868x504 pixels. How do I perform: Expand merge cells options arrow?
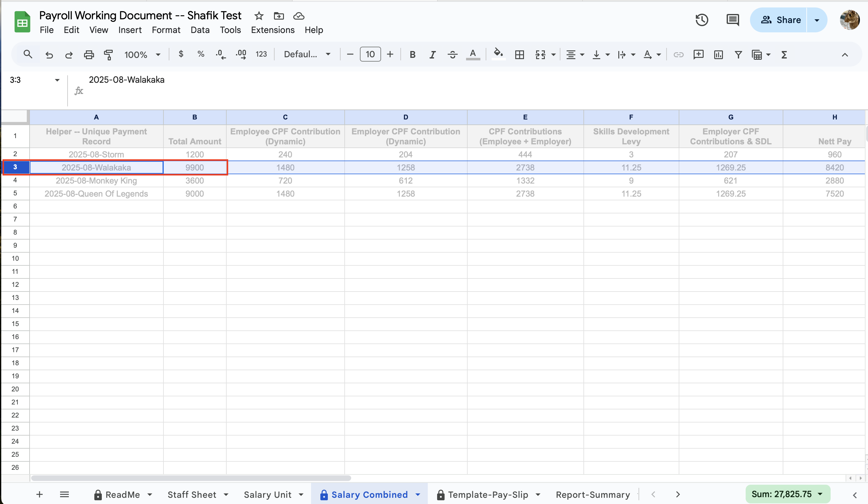[553, 54]
